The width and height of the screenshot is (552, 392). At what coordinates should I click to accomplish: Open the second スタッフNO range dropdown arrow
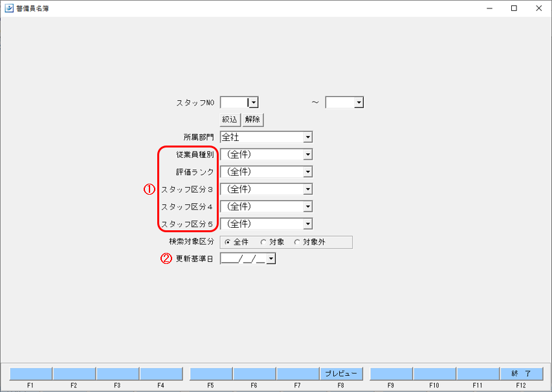pyautogui.click(x=359, y=102)
